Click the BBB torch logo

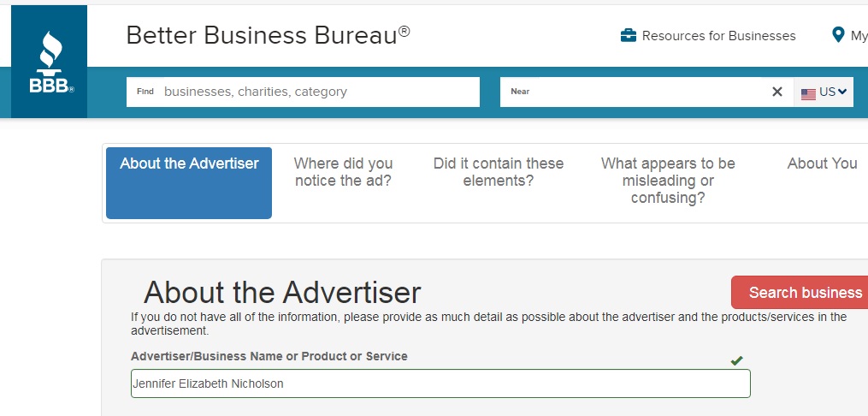point(50,62)
